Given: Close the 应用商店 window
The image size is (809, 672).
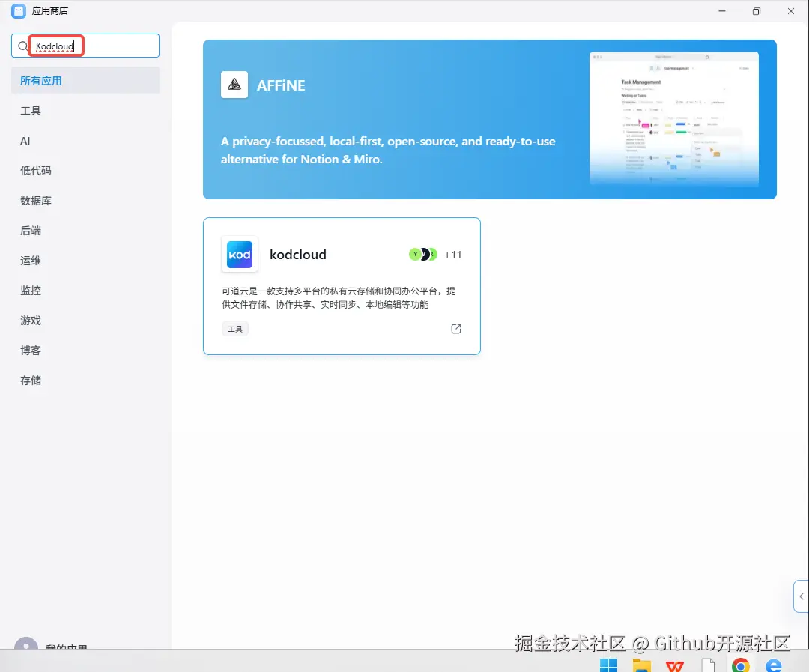Looking at the screenshot, I should click(x=791, y=10).
